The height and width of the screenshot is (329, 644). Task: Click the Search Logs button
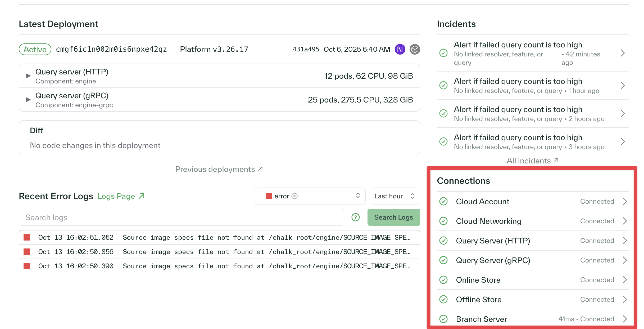393,217
